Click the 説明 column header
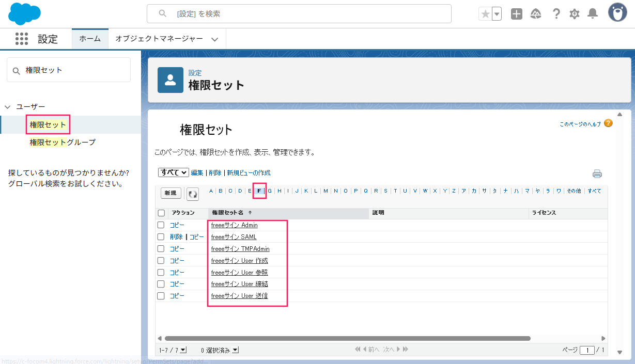This screenshot has height=364, width=635. click(x=449, y=213)
